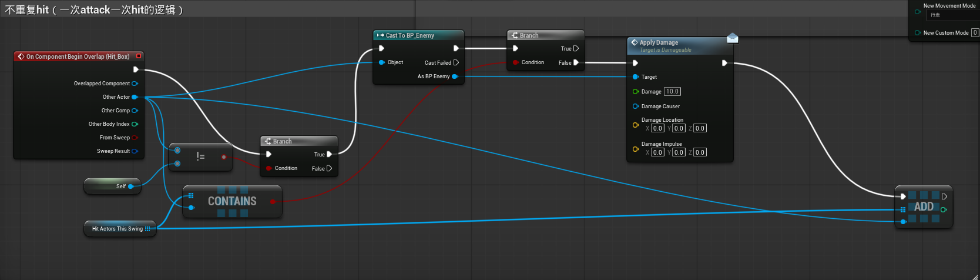Click the As BP Enemy output pin
The image size is (980, 280).
(455, 76)
